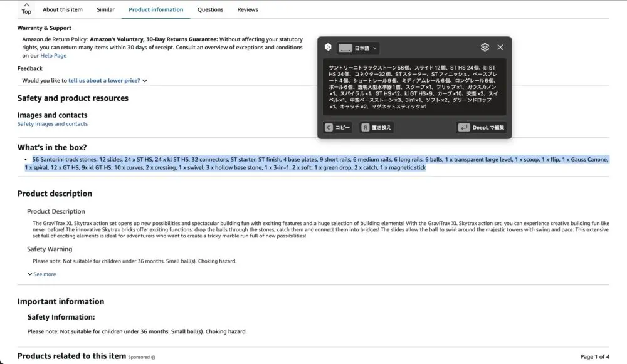Click the Safety and product resources heading

[73, 98]
